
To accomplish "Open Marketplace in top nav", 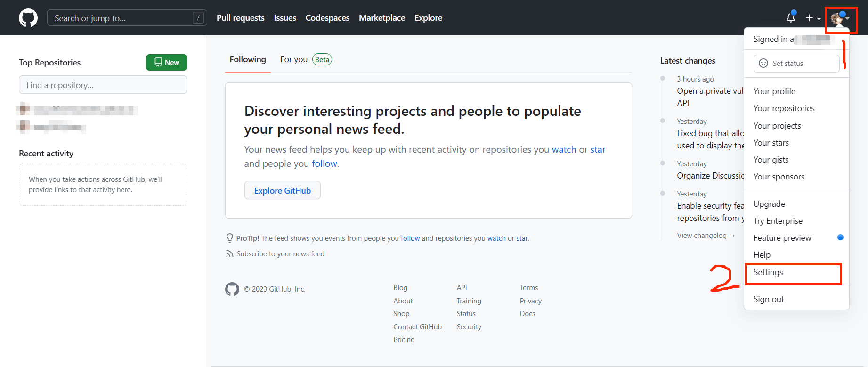I will click(382, 18).
